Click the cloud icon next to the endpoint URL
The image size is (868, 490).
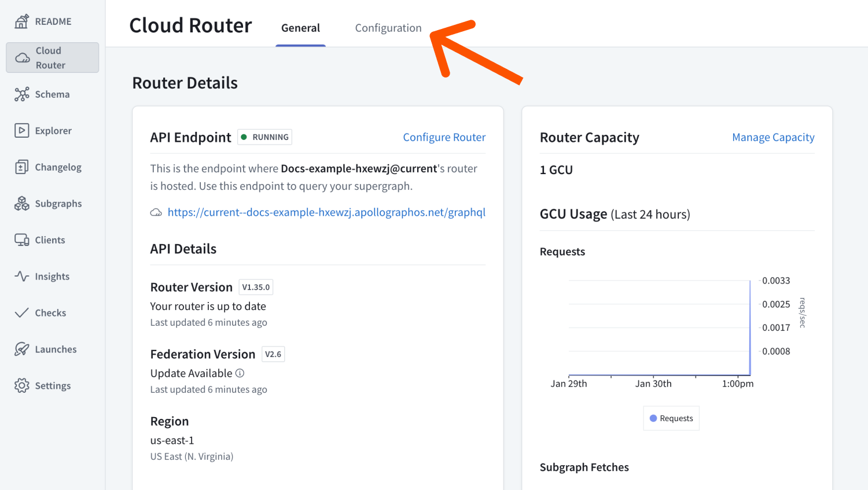[156, 212]
